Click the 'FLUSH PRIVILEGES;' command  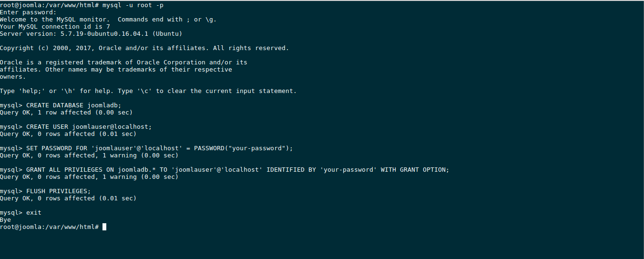click(58, 191)
